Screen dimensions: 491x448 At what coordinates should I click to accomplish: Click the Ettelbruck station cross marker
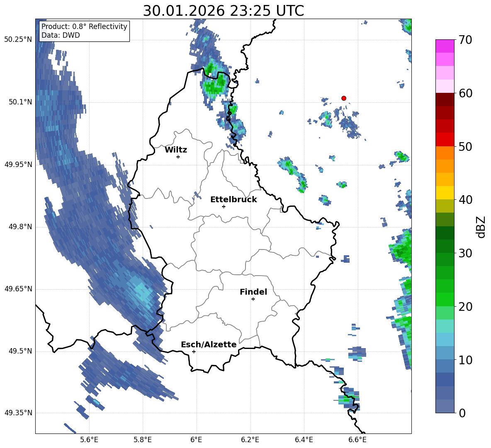pos(224,206)
